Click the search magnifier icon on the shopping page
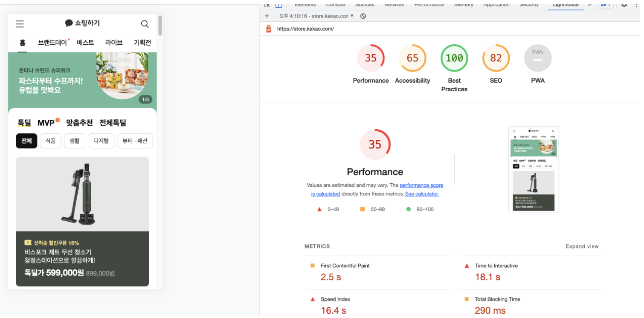 [x=145, y=24]
